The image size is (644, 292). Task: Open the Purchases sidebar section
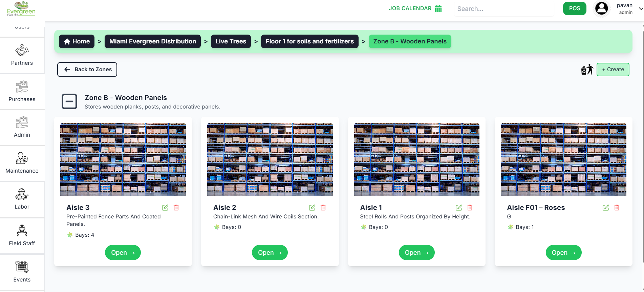(x=22, y=92)
